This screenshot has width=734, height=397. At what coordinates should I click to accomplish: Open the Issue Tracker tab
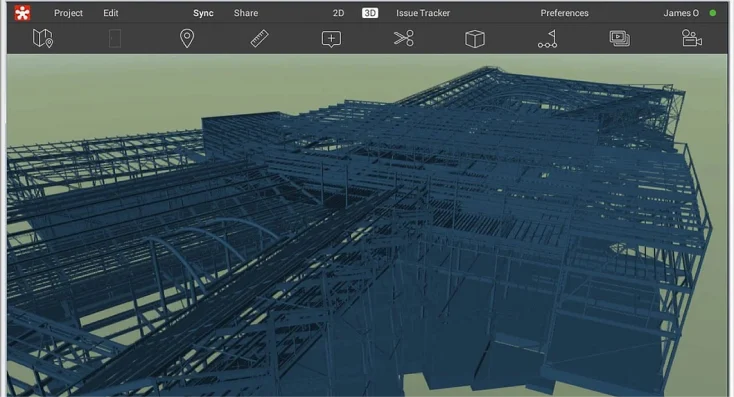pyautogui.click(x=423, y=13)
